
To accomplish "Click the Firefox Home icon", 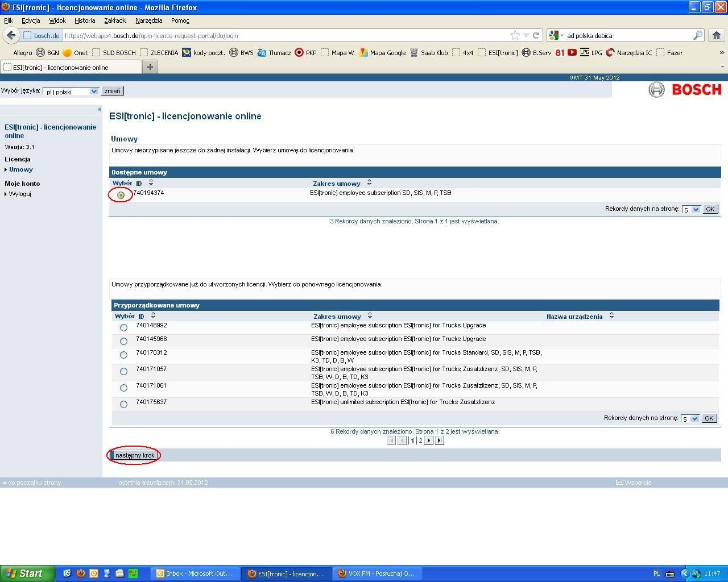I will point(717,35).
